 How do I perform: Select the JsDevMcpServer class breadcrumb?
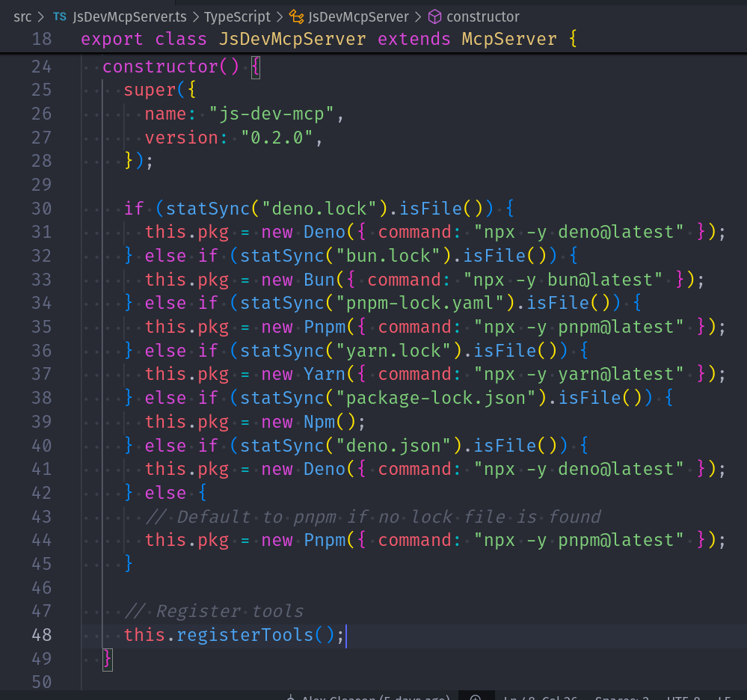tap(358, 16)
